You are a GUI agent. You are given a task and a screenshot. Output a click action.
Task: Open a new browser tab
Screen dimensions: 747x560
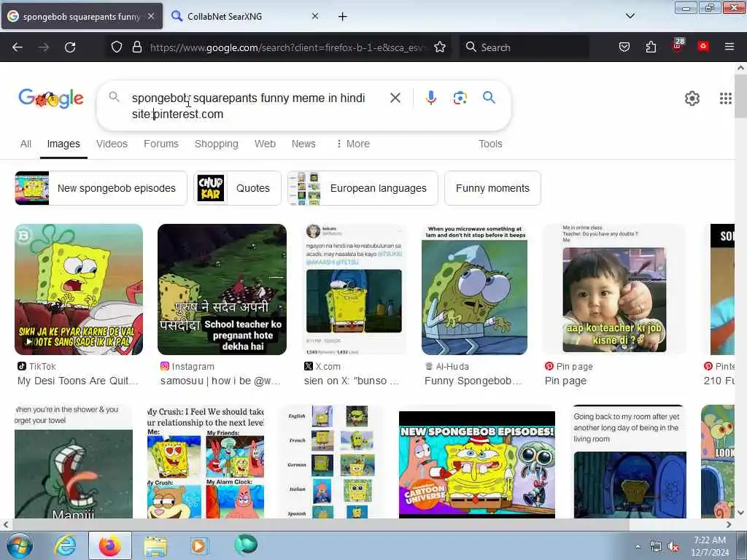pos(343,17)
